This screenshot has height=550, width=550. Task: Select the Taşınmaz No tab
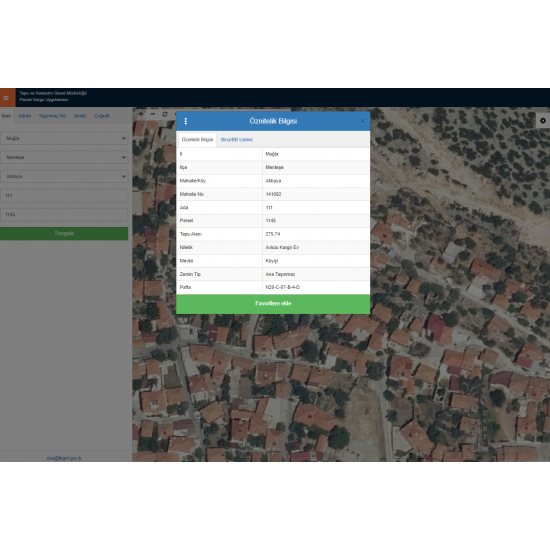point(52,116)
